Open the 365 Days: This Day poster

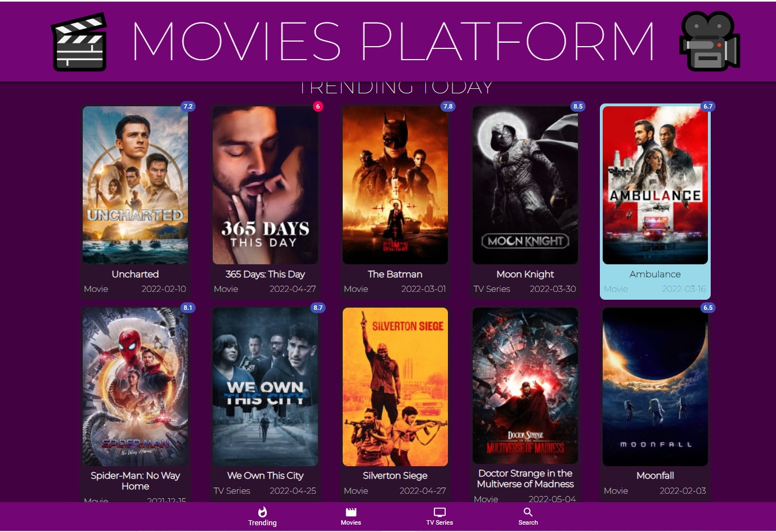[265, 185]
